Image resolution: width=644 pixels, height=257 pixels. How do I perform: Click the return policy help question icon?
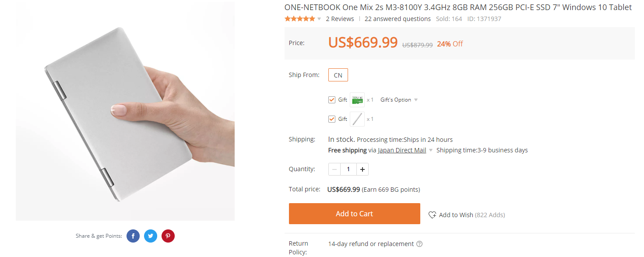419,244
